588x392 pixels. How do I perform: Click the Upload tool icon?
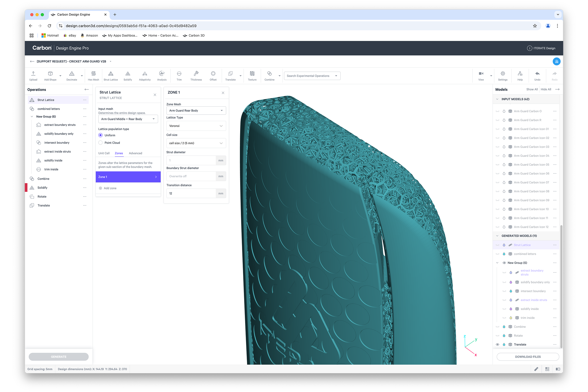click(x=33, y=74)
